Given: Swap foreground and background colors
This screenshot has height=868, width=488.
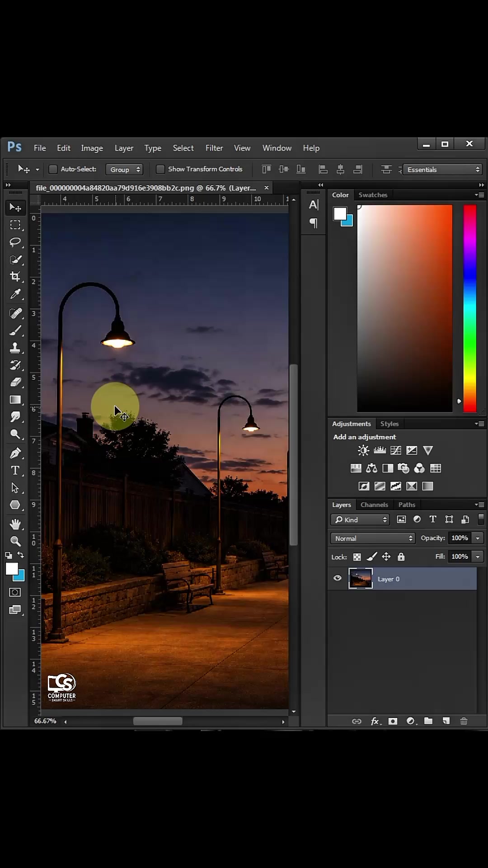Looking at the screenshot, I should tap(21, 555).
